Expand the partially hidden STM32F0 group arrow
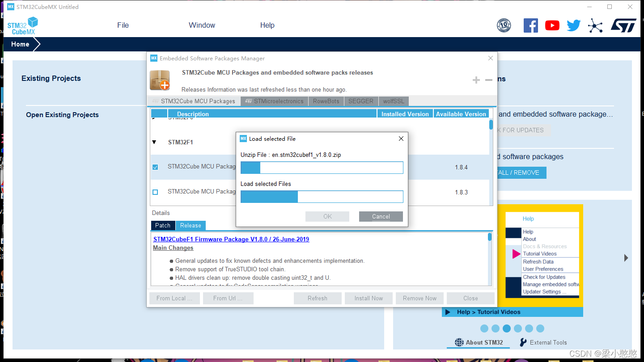Screen dimensions: 644x362 click(x=154, y=119)
